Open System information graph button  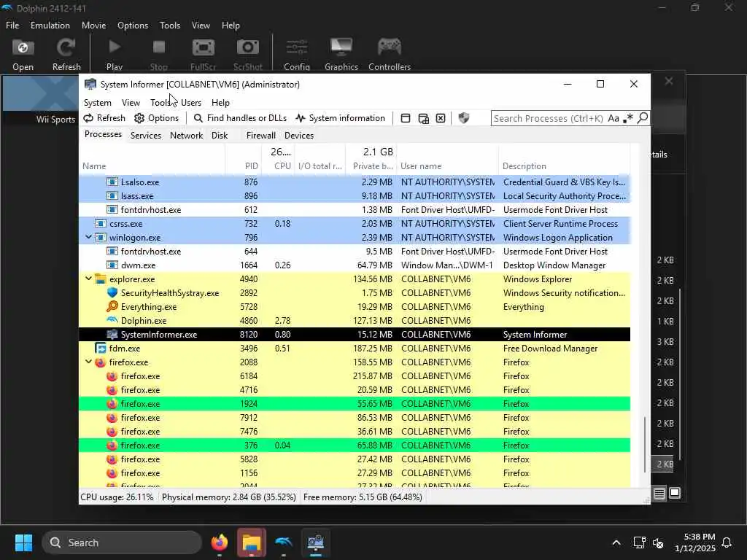click(340, 118)
